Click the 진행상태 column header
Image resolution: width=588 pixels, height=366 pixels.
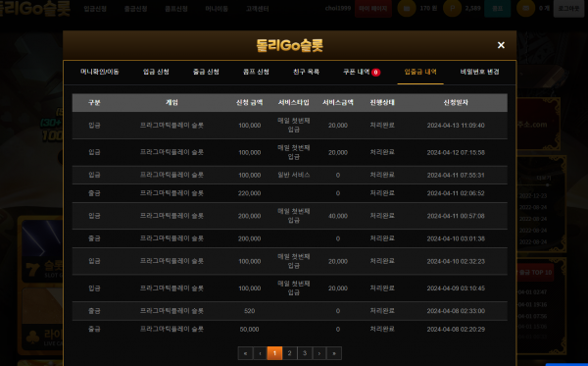(x=382, y=102)
